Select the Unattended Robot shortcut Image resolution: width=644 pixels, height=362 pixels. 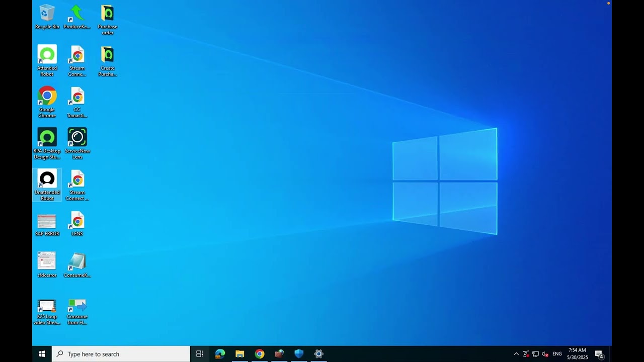tap(47, 185)
